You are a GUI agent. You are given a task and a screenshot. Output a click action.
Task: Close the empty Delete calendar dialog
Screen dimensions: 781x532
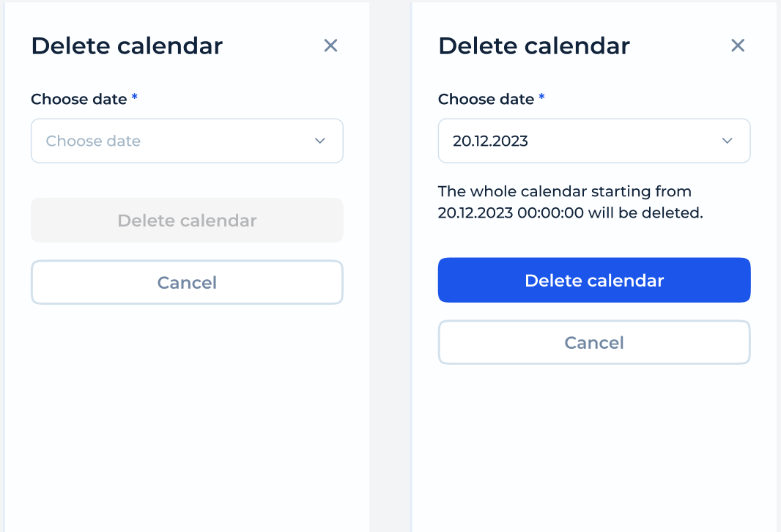pyautogui.click(x=330, y=45)
